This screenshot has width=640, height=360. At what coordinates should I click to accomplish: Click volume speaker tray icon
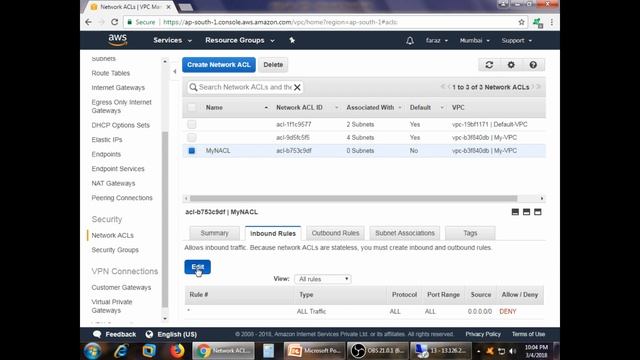513,351
